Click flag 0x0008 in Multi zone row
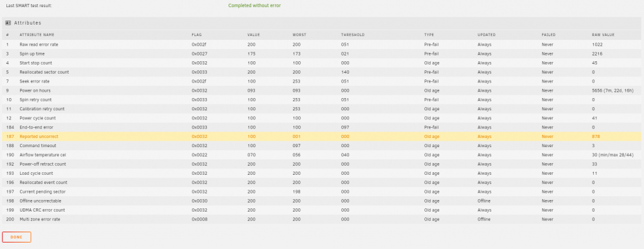 (x=199, y=219)
